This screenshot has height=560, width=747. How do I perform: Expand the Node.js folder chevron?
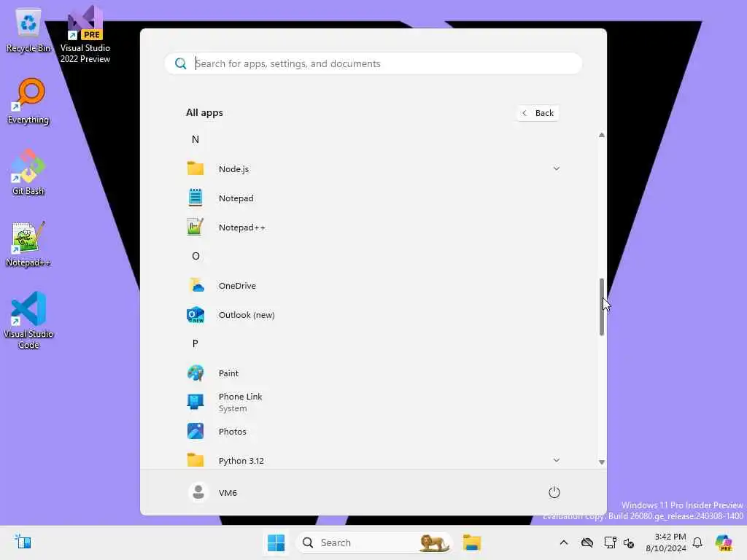pyautogui.click(x=556, y=168)
